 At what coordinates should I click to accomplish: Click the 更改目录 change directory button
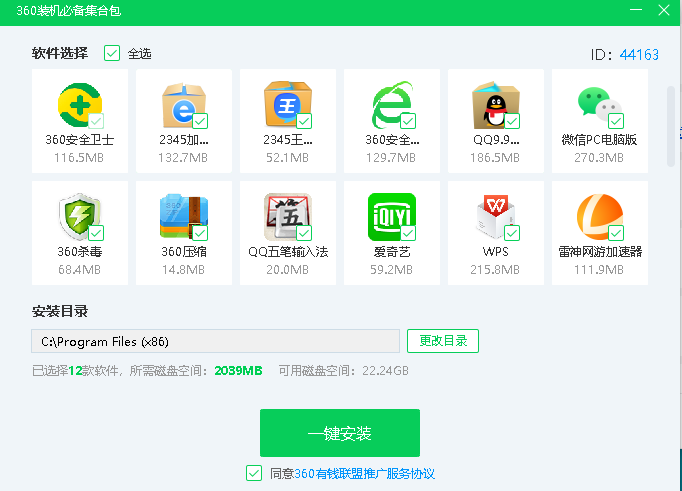click(443, 341)
